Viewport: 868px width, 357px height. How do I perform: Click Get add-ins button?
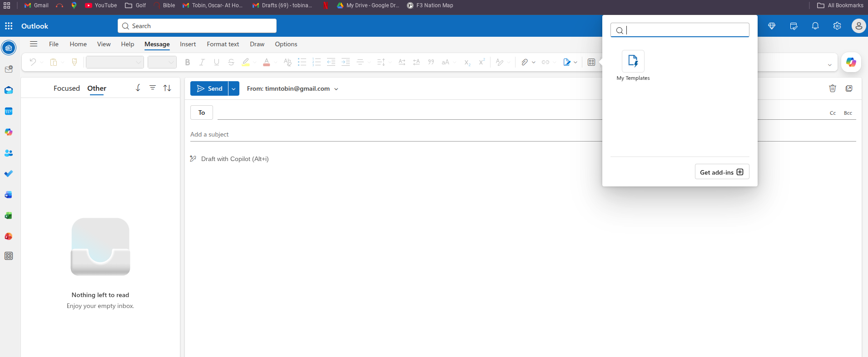click(x=722, y=172)
